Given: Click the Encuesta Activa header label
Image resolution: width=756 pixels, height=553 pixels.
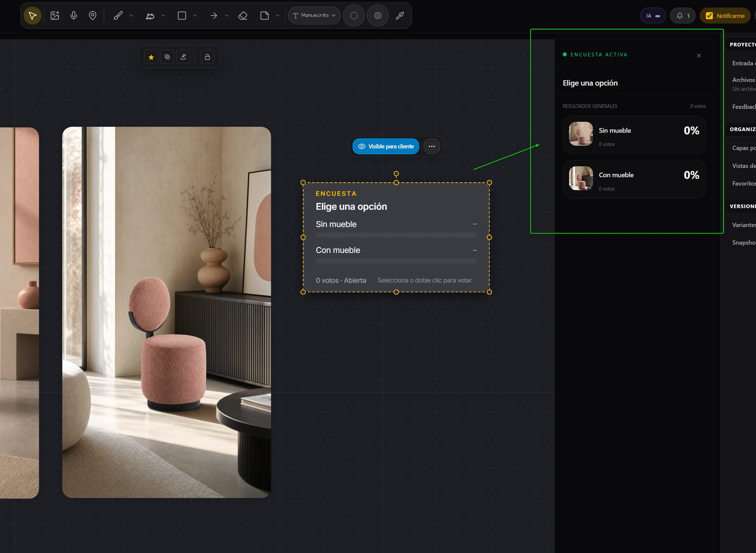Looking at the screenshot, I should [x=599, y=54].
